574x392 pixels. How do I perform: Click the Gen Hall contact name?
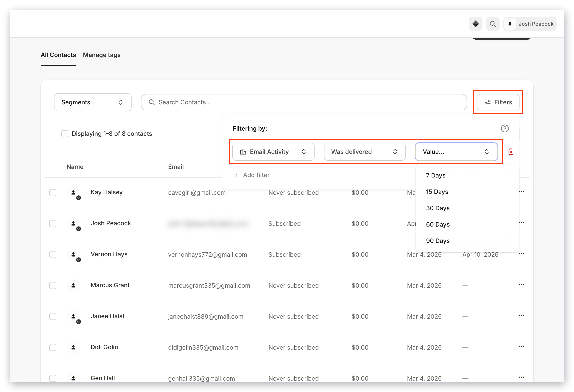click(x=103, y=378)
